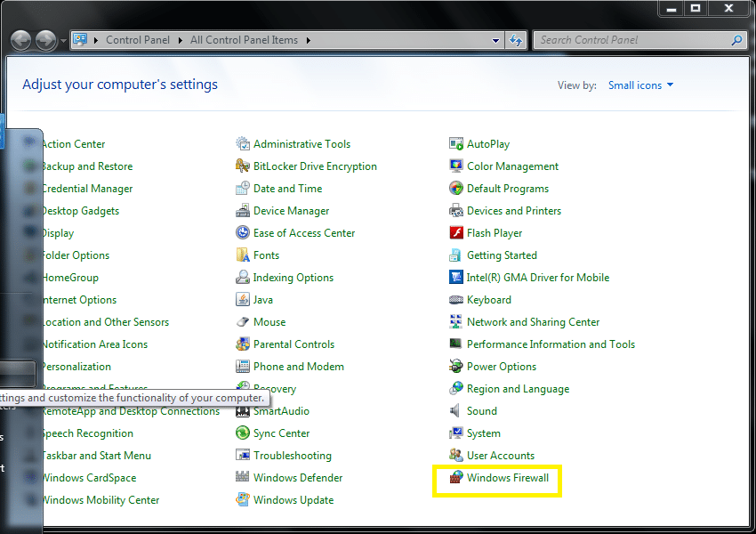Open the Action Center link
This screenshot has height=534, width=756.
point(73,144)
